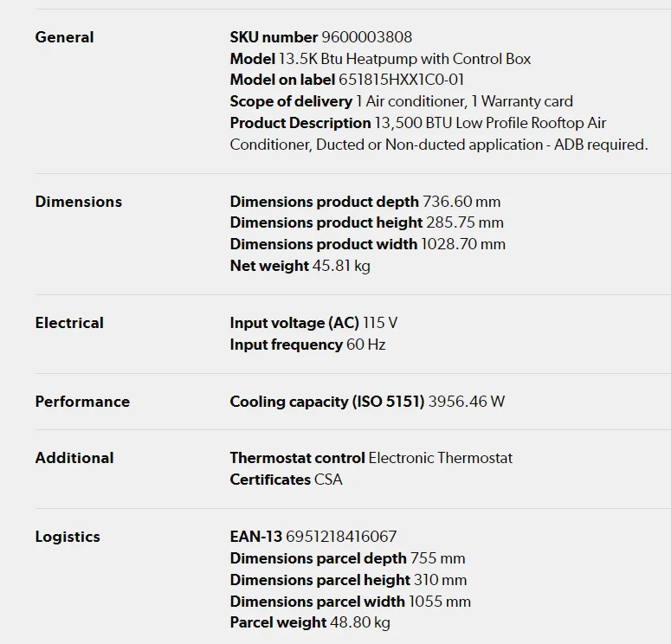Click the General section heading
Viewport: 671px width, 644px height.
coord(64,37)
